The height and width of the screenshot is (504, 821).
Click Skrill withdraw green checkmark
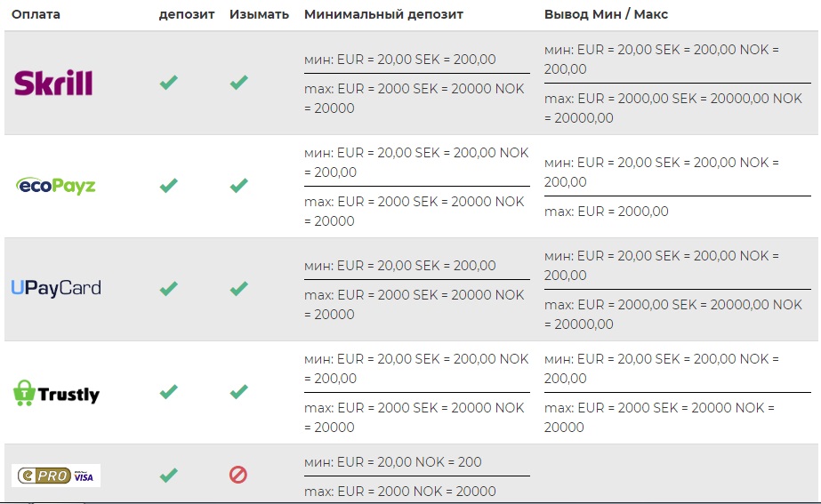point(238,83)
